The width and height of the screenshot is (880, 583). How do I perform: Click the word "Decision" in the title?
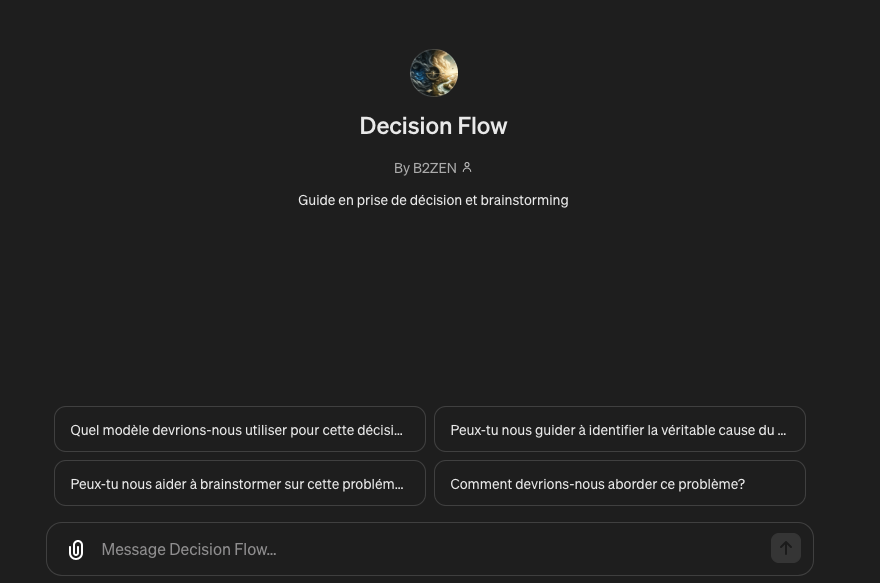pyautogui.click(x=404, y=126)
